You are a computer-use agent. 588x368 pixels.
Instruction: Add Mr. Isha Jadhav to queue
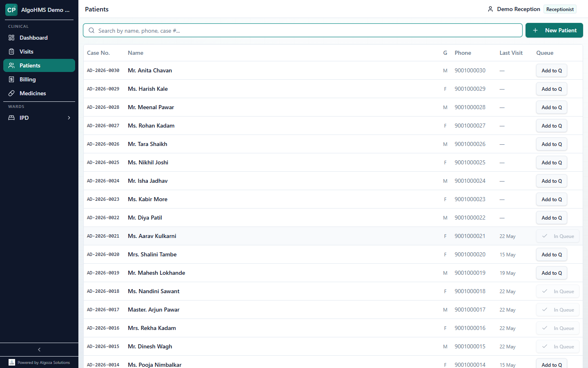(552, 181)
